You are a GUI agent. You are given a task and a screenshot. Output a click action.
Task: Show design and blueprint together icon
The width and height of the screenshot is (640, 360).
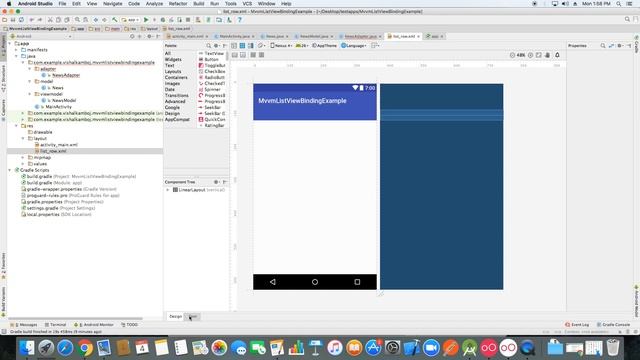[251, 46]
